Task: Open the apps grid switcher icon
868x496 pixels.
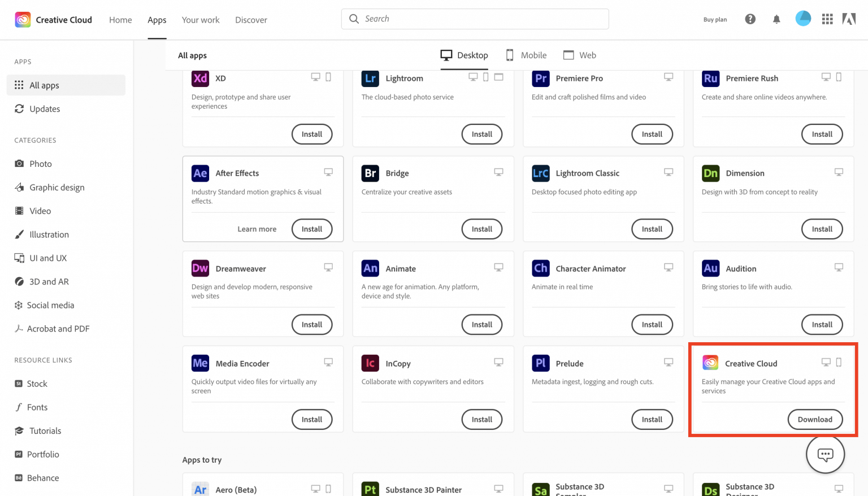Action: (827, 19)
